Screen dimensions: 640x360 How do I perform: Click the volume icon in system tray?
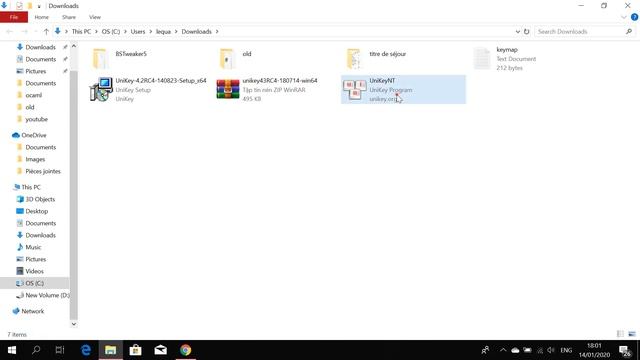tap(551, 350)
